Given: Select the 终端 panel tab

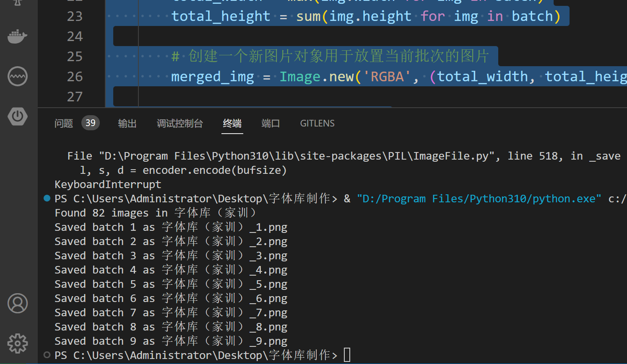Looking at the screenshot, I should coord(232,123).
